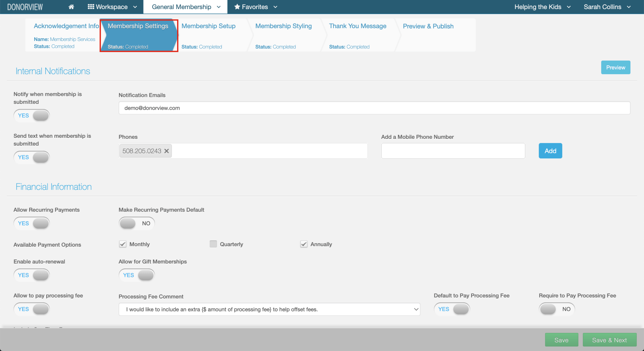The height and width of the screenshot is (351, 644).
Task: Open the Favorites star menu
Action: pyautogui.click(x=255, y=7)
